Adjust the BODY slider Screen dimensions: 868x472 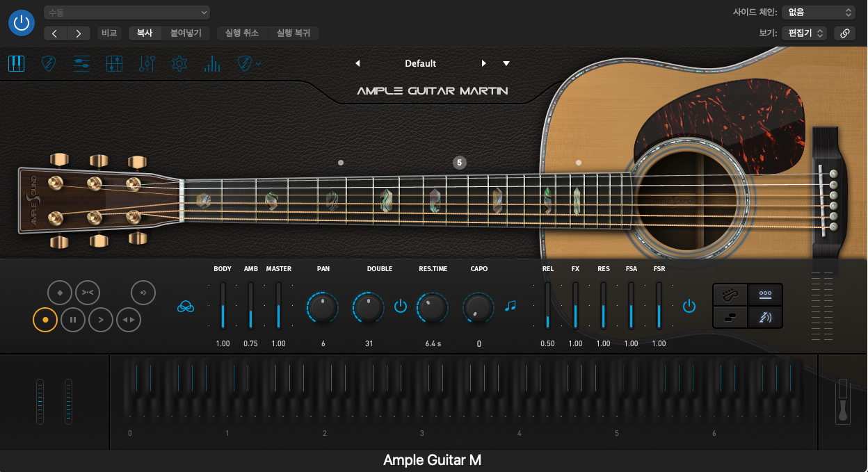click(x=223, y=305)
